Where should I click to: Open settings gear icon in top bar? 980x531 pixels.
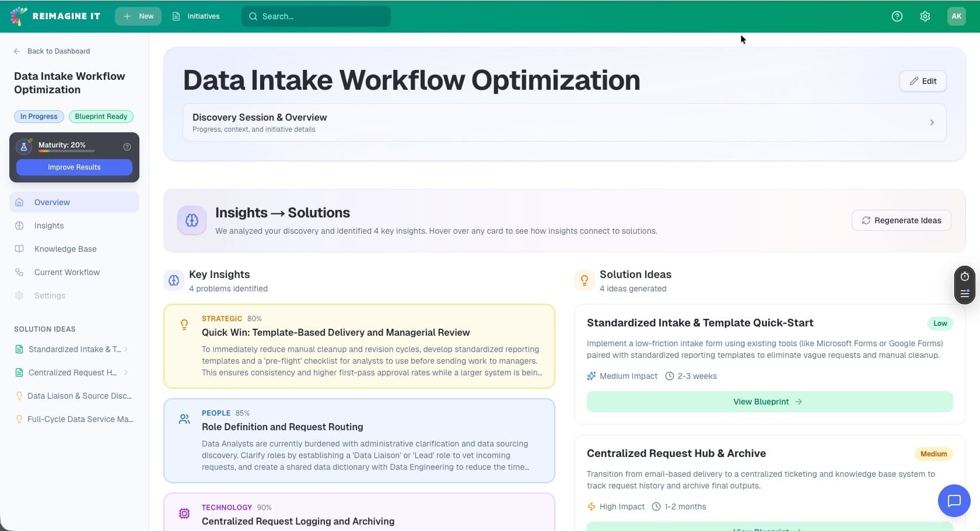[x=925, y=16]
